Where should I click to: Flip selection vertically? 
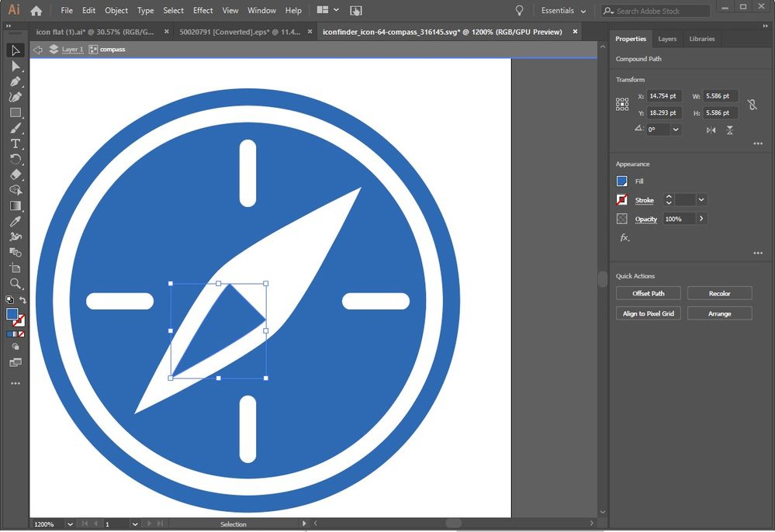pos(729,130)
